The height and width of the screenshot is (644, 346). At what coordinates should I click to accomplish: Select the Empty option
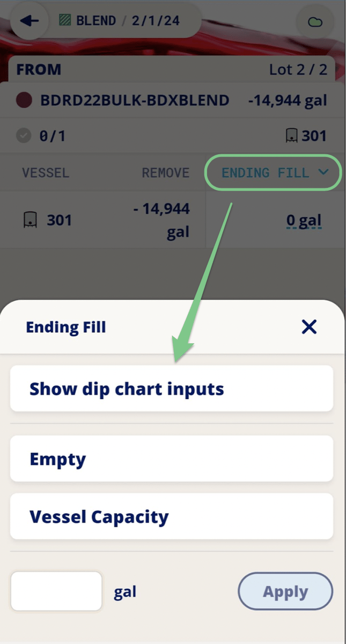pos(172,459)
